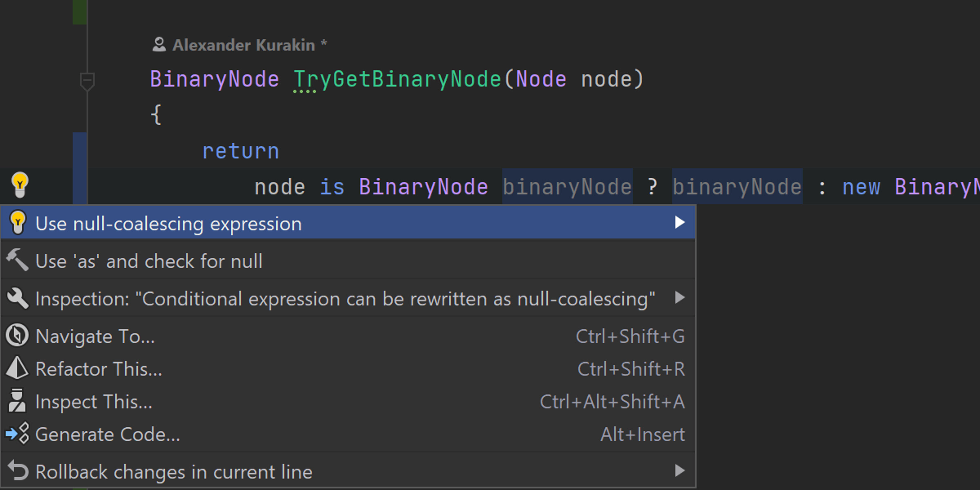
Task: Select Use null-coalescing expression
Action: (x=168, y=224)
